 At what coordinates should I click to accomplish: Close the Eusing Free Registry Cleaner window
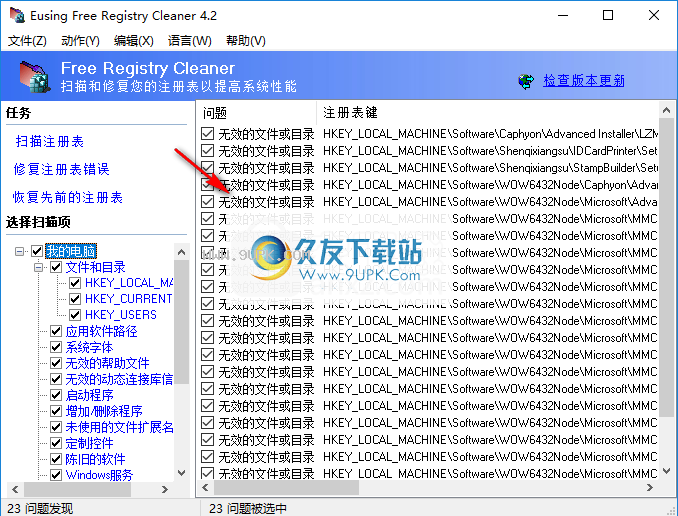[x=654, y=16]
